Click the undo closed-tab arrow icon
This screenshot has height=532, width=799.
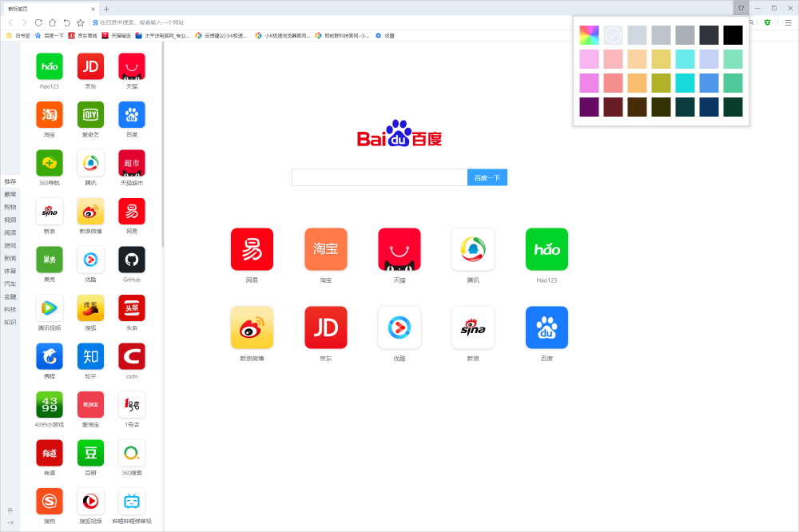click(x=66, y=22)
